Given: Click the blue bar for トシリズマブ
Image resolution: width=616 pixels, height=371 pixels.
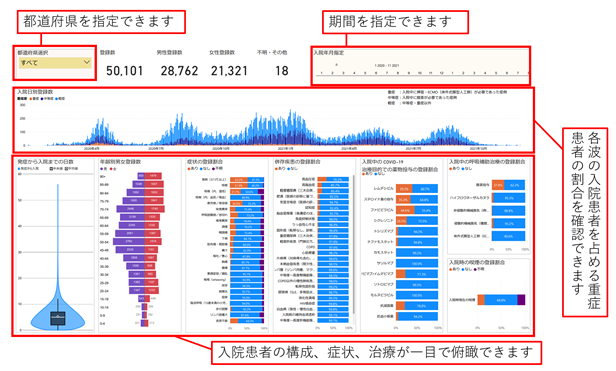Looking at the screenshot, I should pyautogui.click(x=418, y=231).
